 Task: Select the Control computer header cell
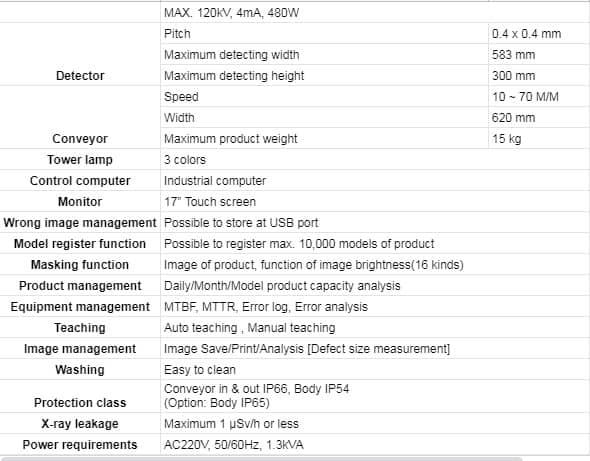(80, 181)
